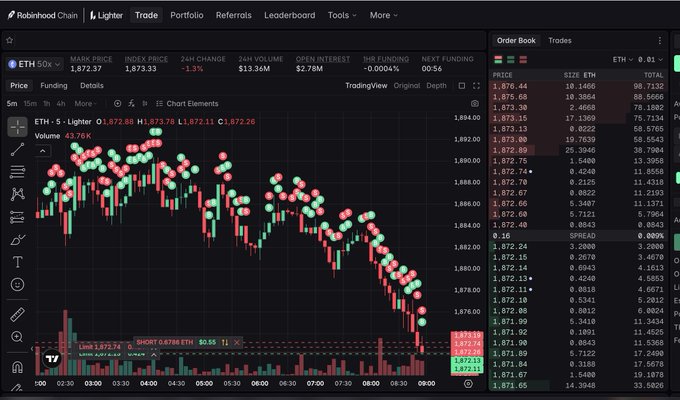Open the Referrals page
The image size is (680, 400).
tap(233, 15)
